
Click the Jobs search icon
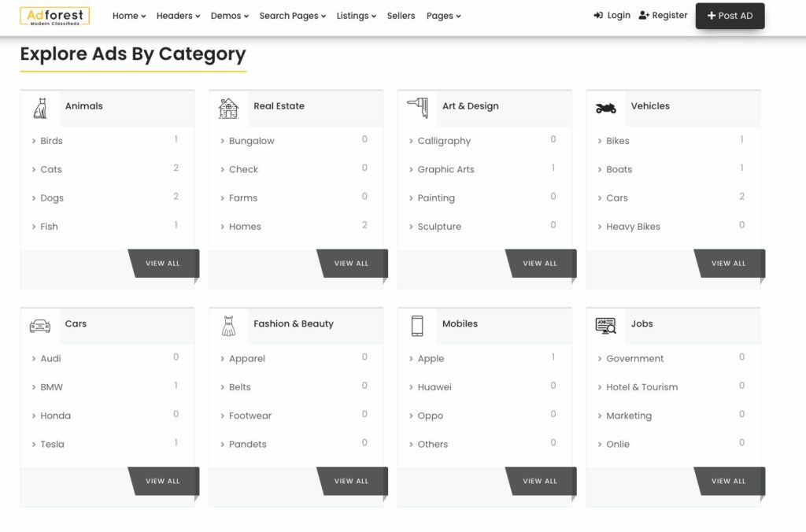[606, 326]
